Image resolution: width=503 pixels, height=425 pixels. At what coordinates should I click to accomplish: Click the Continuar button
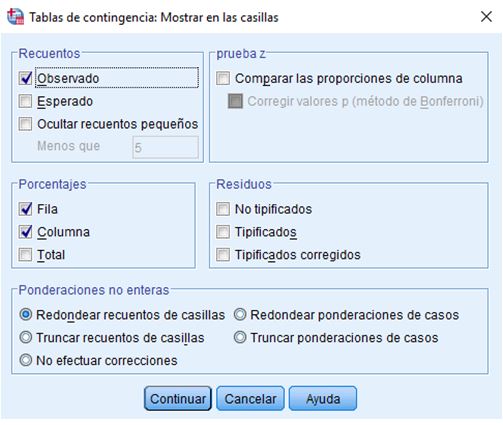178,398
